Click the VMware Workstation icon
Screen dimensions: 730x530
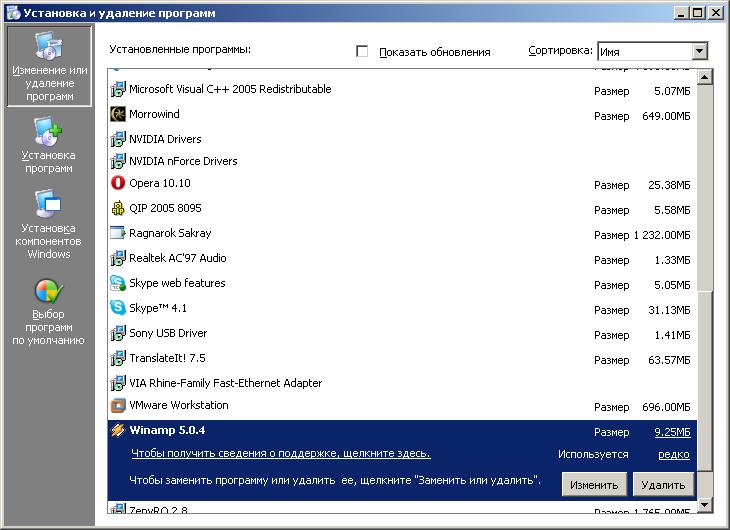pos(118,405)
